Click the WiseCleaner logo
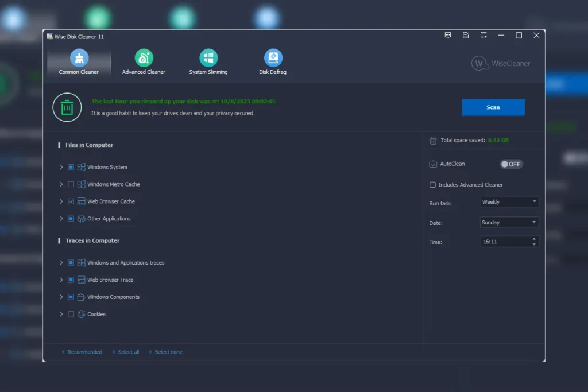 (x=501, y=63)
